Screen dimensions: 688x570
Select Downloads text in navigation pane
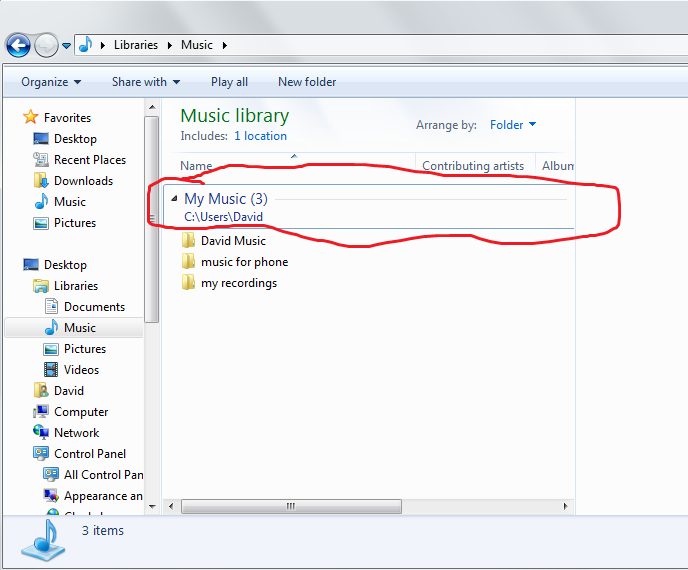pyautogui.click(x=83, y=181)
